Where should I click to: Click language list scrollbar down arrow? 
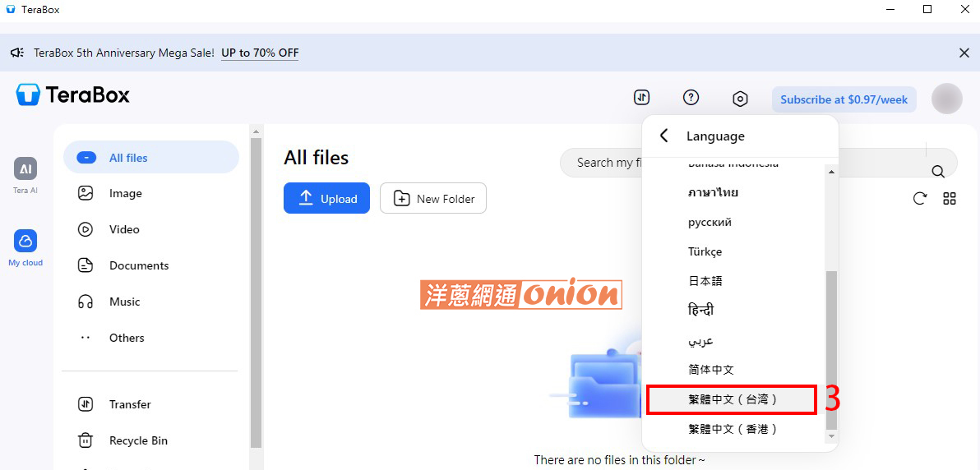[x=831, y=435]
